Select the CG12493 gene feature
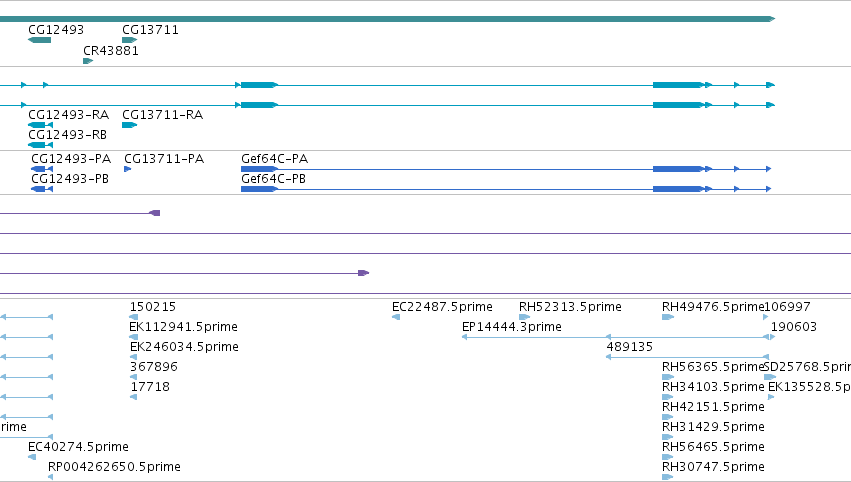Viewport: 851px width, 482px height. [40, 40]
